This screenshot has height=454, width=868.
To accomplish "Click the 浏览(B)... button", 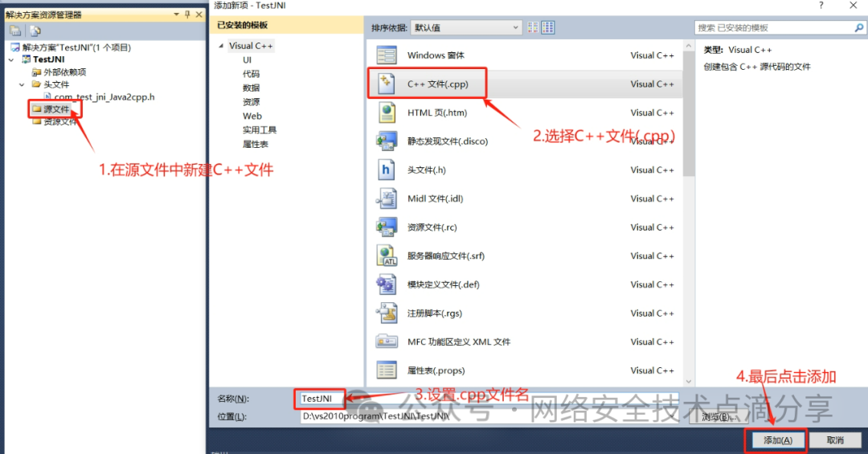I will [717, 417].
